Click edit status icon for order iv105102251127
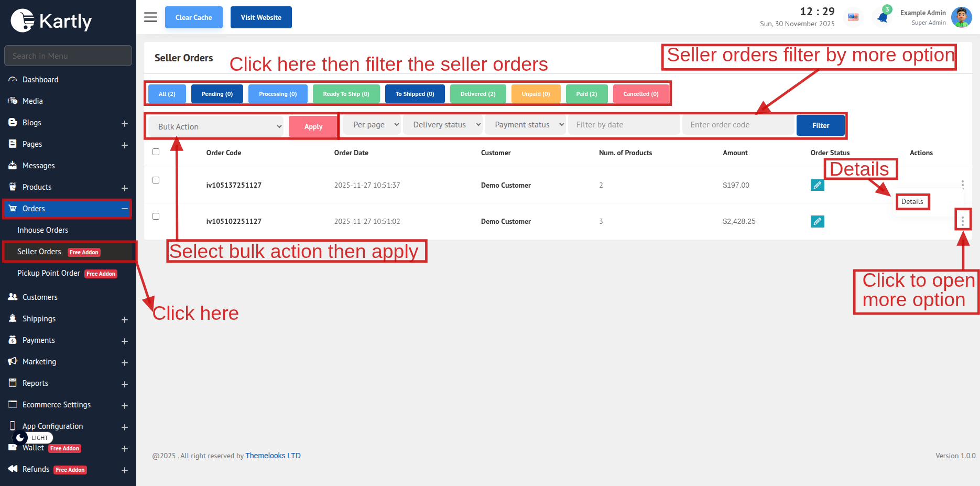Viewport: 980px width, 486px height. pyautogui.click(x=817, y=221)
